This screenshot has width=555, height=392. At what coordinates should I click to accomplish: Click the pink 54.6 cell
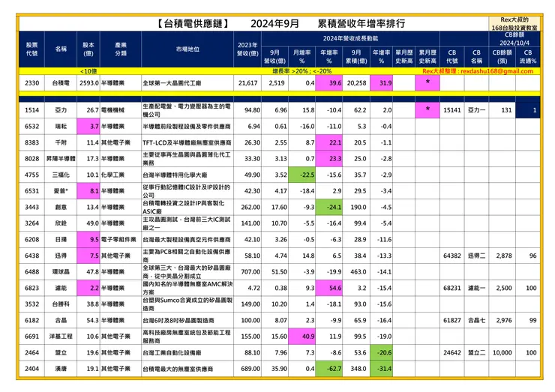click(x=329, y=288)
